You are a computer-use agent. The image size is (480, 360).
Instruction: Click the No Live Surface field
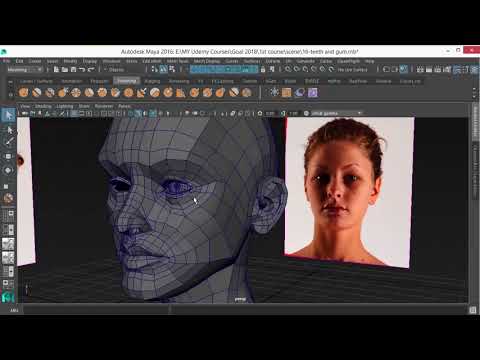tap(352, 69)
